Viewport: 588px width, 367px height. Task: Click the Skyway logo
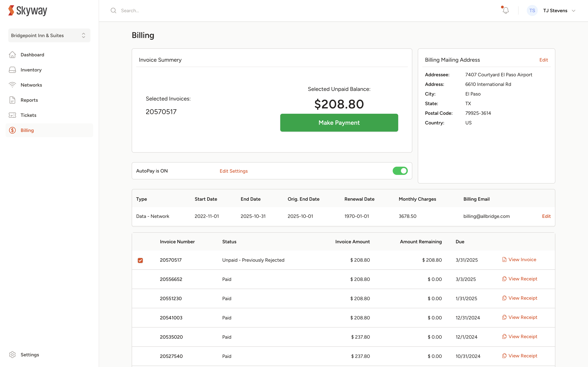[28, 10]
